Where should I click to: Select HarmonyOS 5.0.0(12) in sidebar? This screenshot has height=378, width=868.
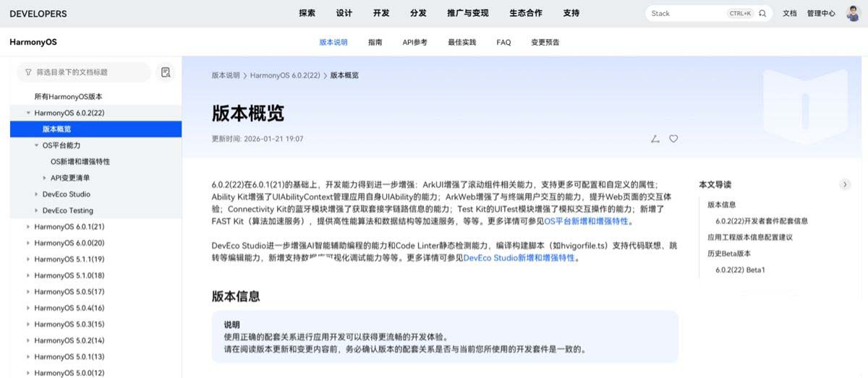click(x=69, y=373)
